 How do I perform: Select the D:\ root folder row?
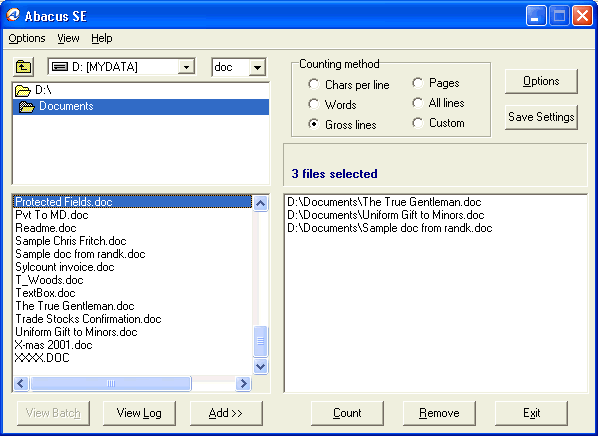[x=141, y=91]
